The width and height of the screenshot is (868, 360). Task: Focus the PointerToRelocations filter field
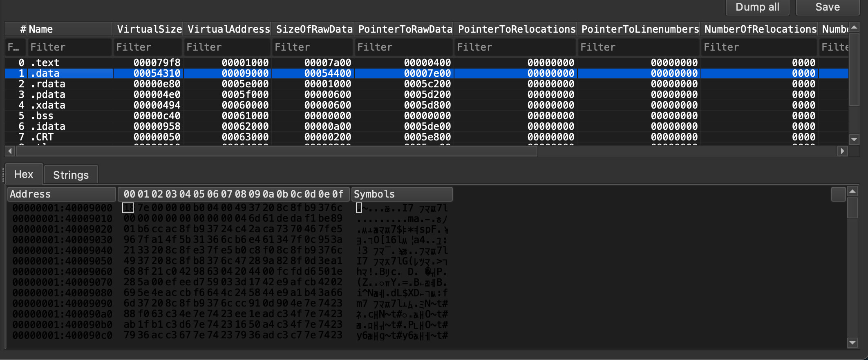[515, 47]
